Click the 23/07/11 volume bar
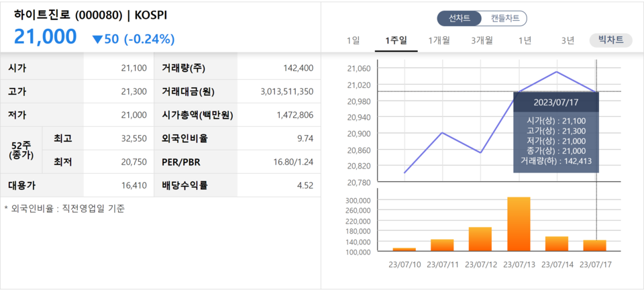Viewport: 644px width, 290px height. click(442, 245)
